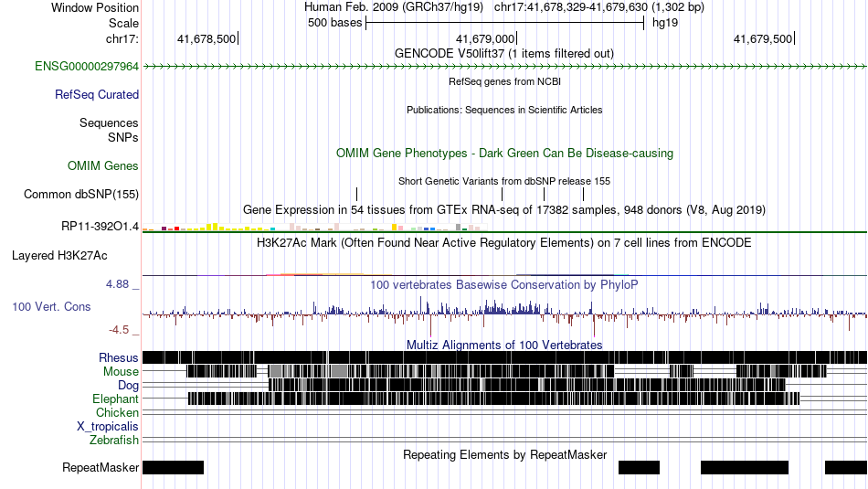Click the 41,678,500 position marker
The width and height of the screenshot is (868, 489).
[207, 38]
